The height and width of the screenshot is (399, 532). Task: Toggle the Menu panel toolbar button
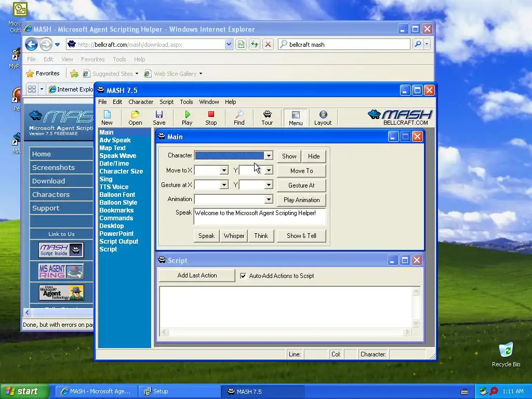pyautogui.click(x=296, y=118)
